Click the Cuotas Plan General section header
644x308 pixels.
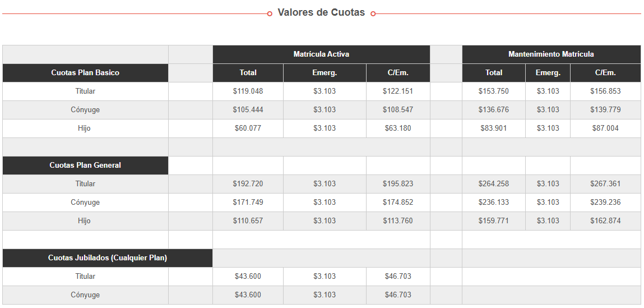tap(85, 166)
